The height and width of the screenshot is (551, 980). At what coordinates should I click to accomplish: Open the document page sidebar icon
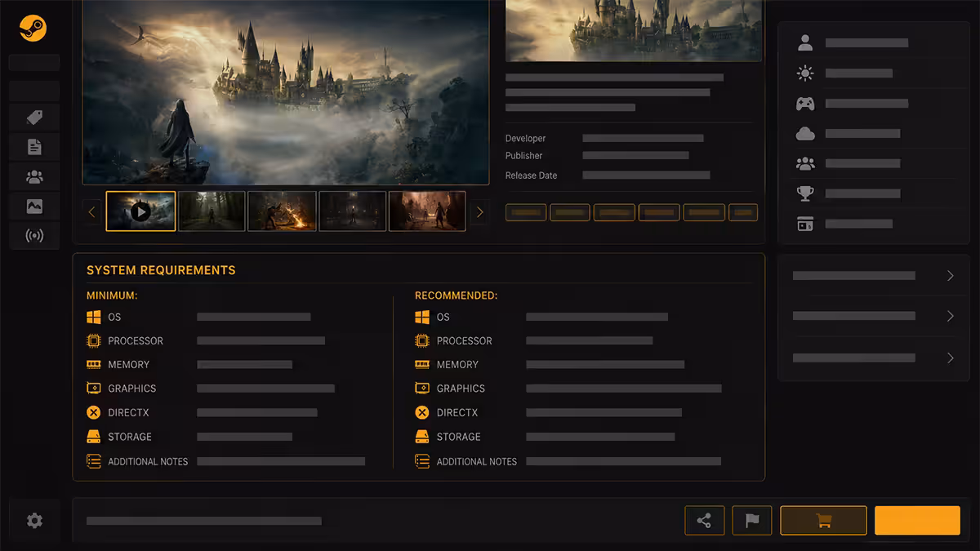point(34,147)
